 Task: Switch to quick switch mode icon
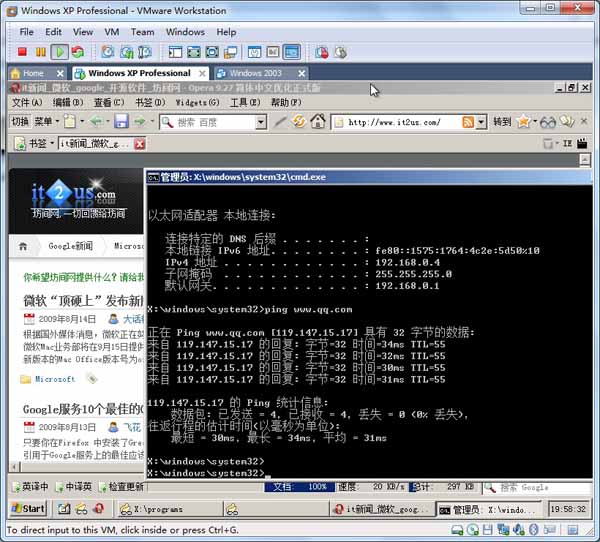pyautogui.click(x=194, y=52)
